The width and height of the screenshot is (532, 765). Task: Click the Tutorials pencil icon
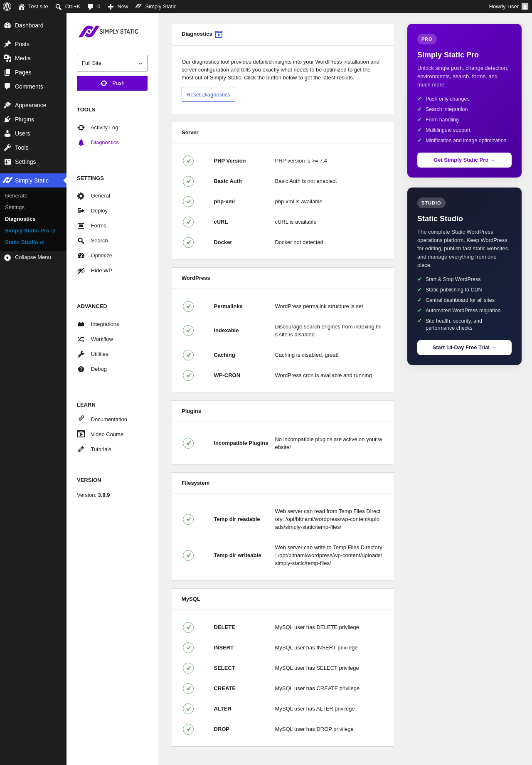pos(81,449)
